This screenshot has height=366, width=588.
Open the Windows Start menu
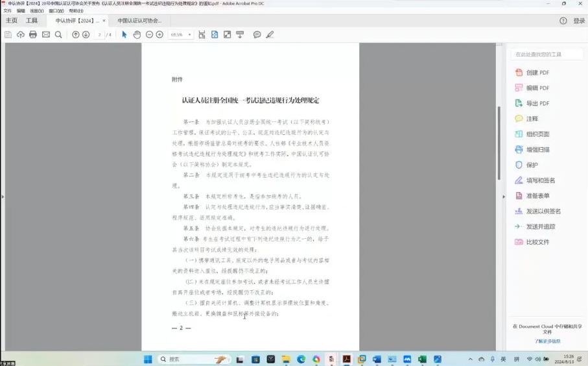pos(148,360)
